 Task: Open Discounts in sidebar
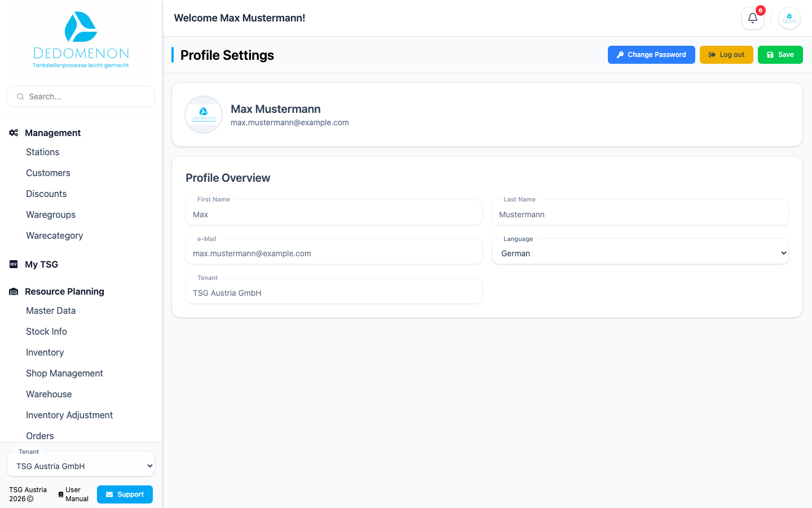(x=46, y=194)
